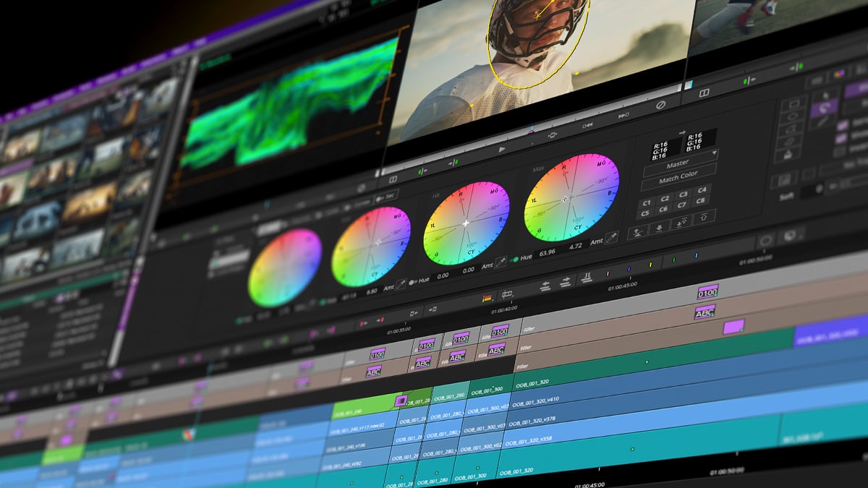Click the Match Color button

(x=678, y=177)
